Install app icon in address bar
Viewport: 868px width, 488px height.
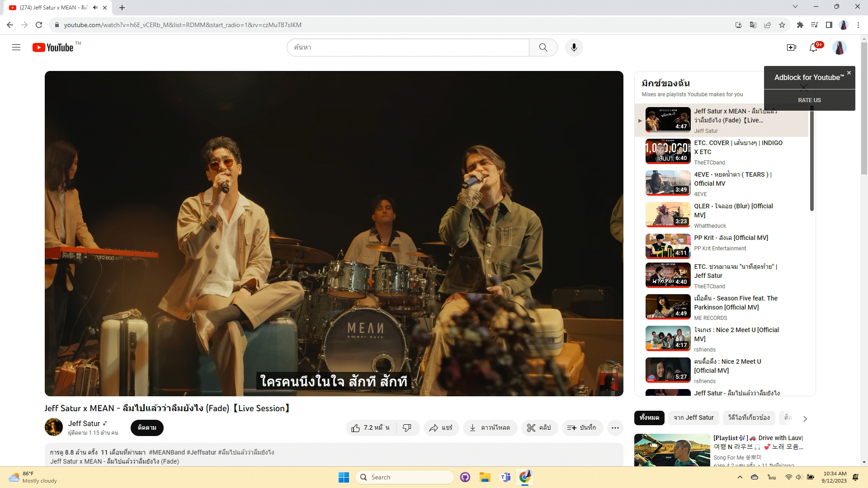[x=739, y=25]
